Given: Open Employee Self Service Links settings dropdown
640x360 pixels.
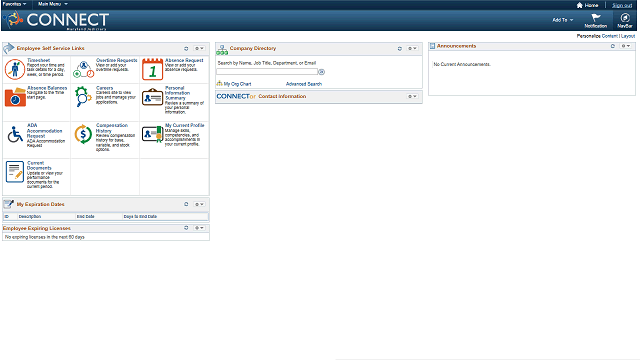Looking at the screenshot, I should (x=199, y=49).
